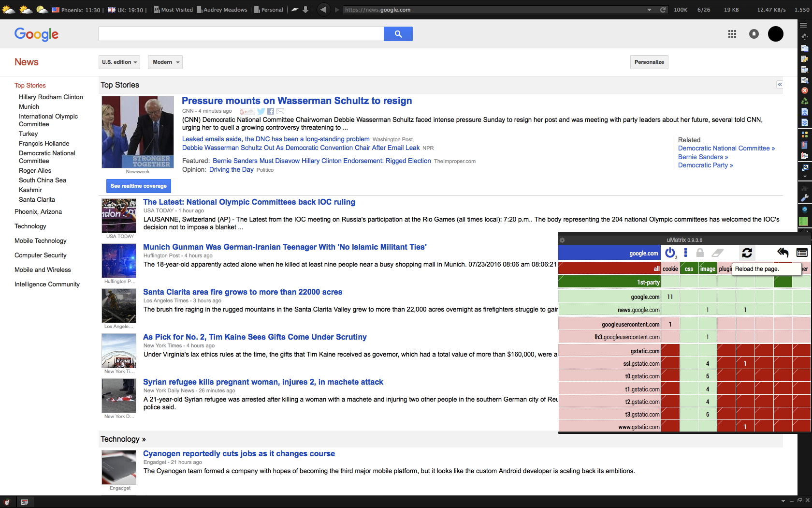
Task: Open Most Visited bookmarks folder
Action: 174,10
